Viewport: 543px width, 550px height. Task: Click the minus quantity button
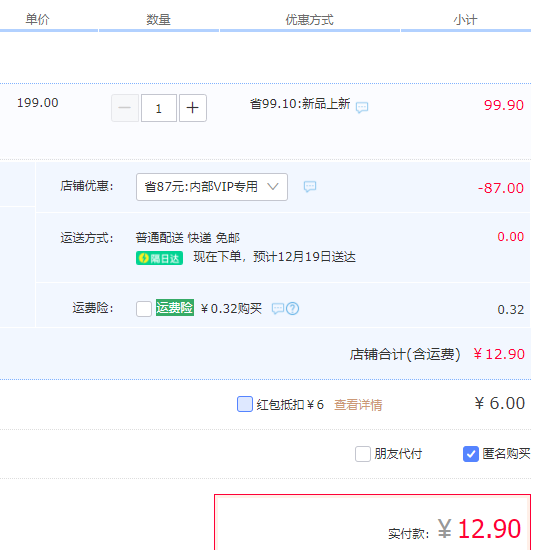tap(125, 108)
